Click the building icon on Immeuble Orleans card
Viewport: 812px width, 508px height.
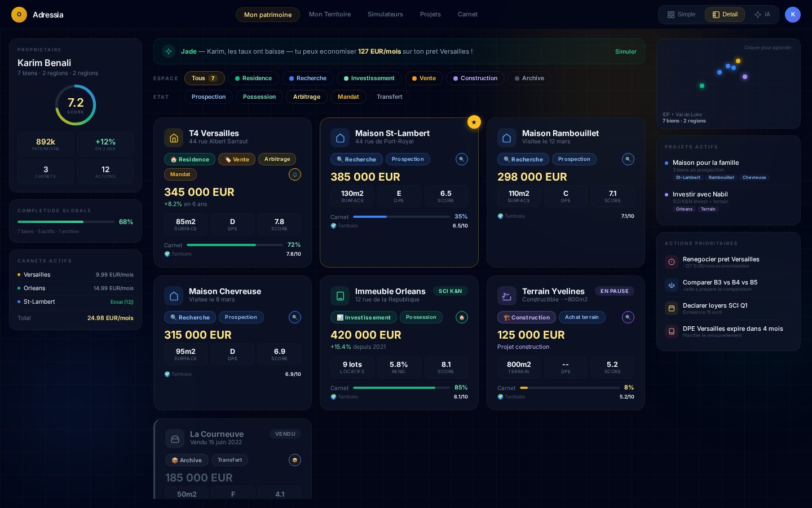point(340,296)
